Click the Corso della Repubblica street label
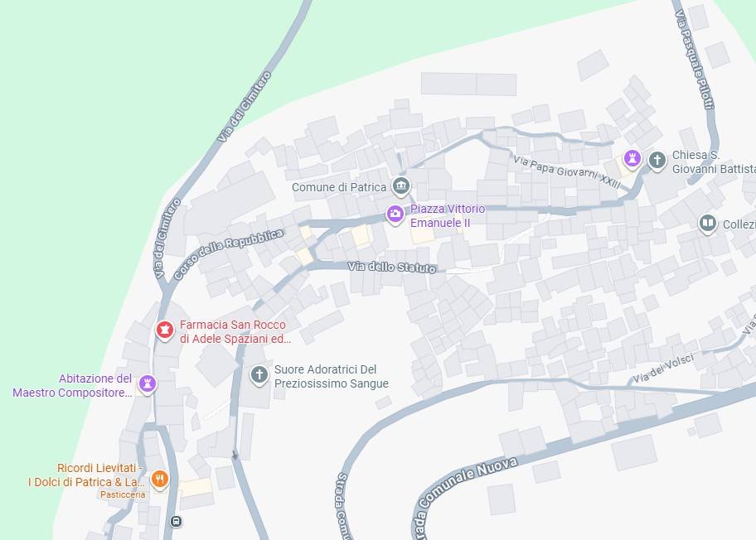Screen dimensions: 756x540 click(x=228, y=254)
